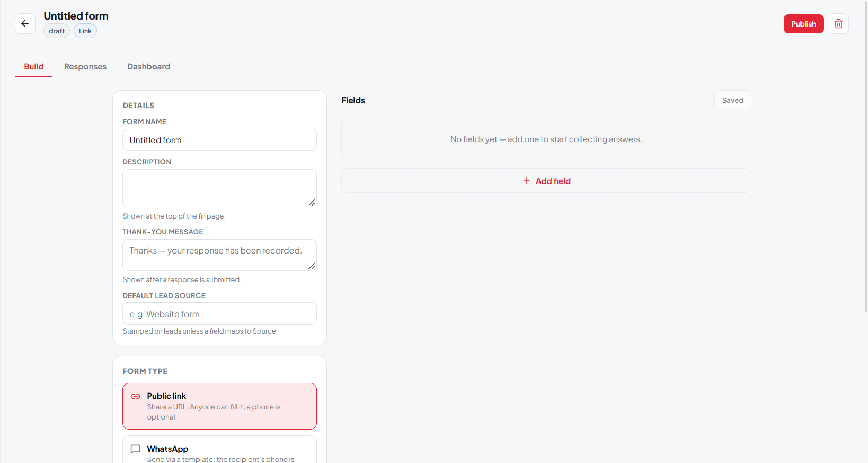Click the plus icon beside Add field
868x463 pixels.
coord(527,180)
